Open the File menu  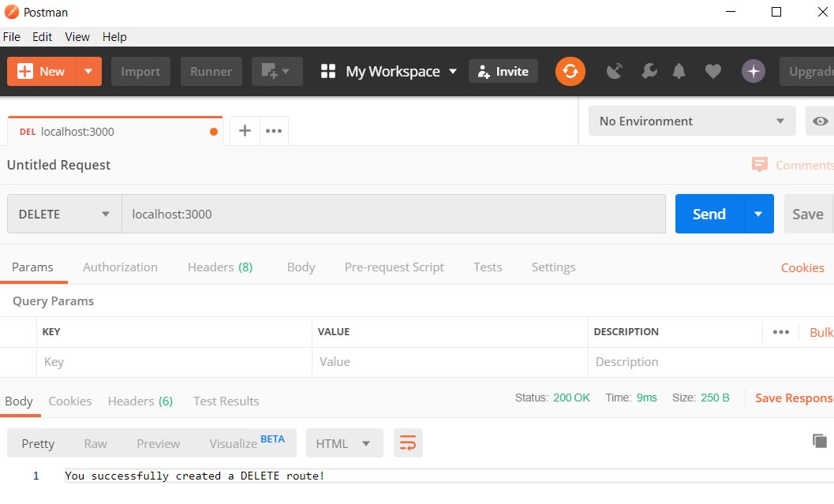[x=12, y=37]
